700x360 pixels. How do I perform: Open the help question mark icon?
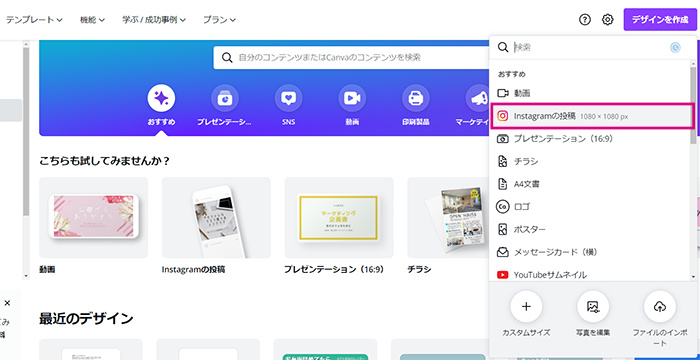(x=584, y=20)
